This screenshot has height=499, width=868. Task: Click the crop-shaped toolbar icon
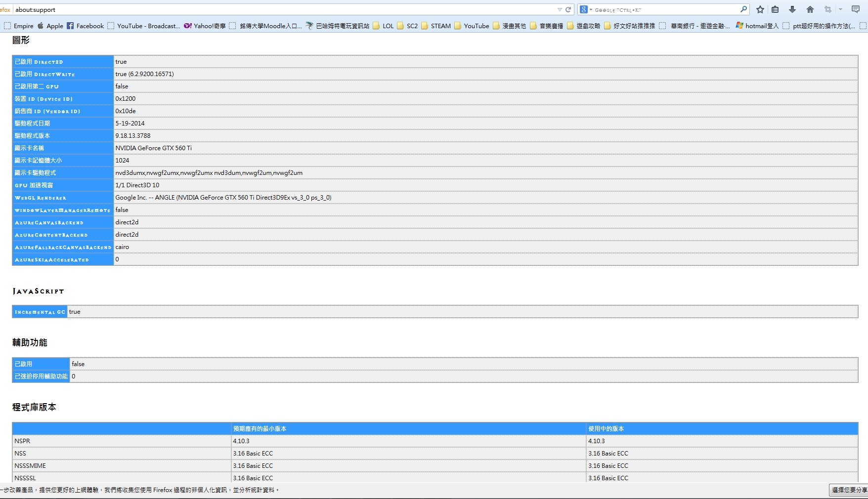(828, 9)
